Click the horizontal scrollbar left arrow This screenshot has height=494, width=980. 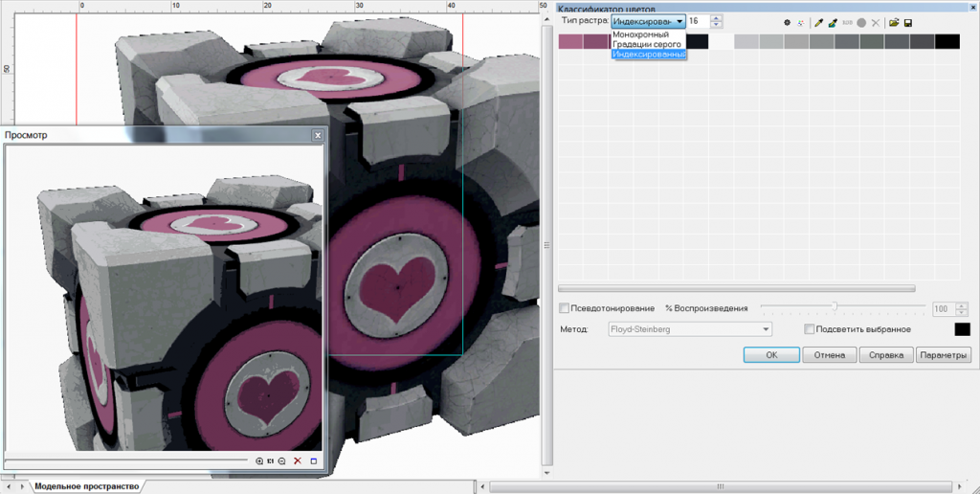pyautogui.click(x=482, y=486)
